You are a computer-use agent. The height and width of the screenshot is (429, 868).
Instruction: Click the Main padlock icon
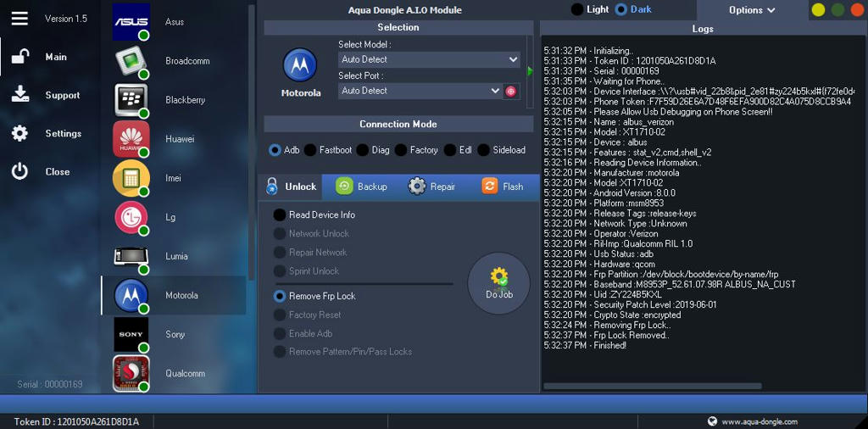coord(20,57)
